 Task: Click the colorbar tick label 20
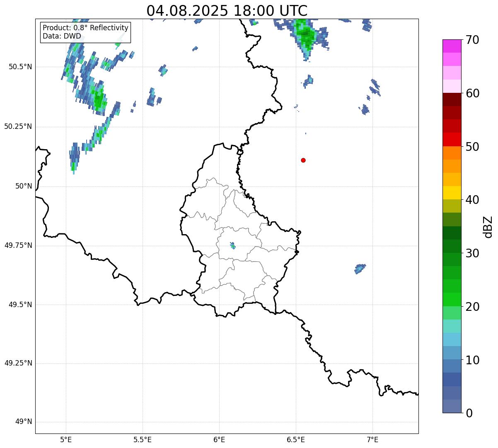coord(473,307)
